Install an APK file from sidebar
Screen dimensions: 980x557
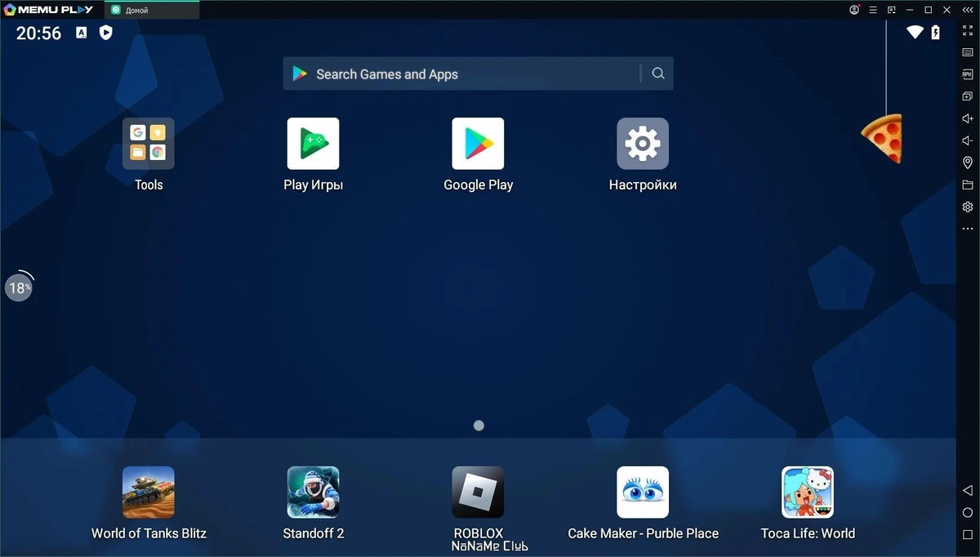coord(968,74)
